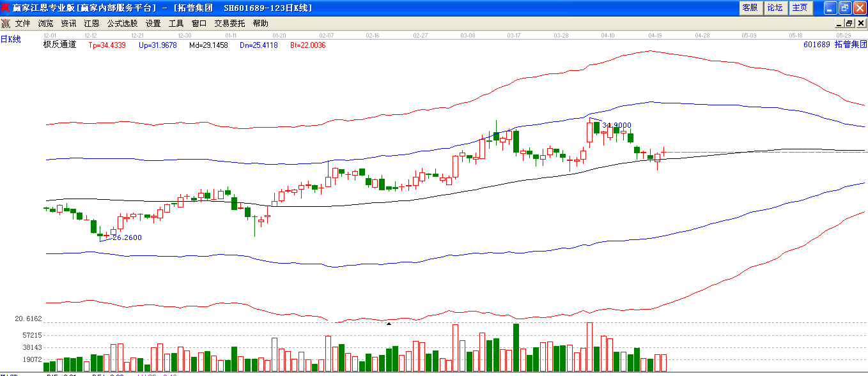Click the red app logo in title bar

(x=6, y=8)
